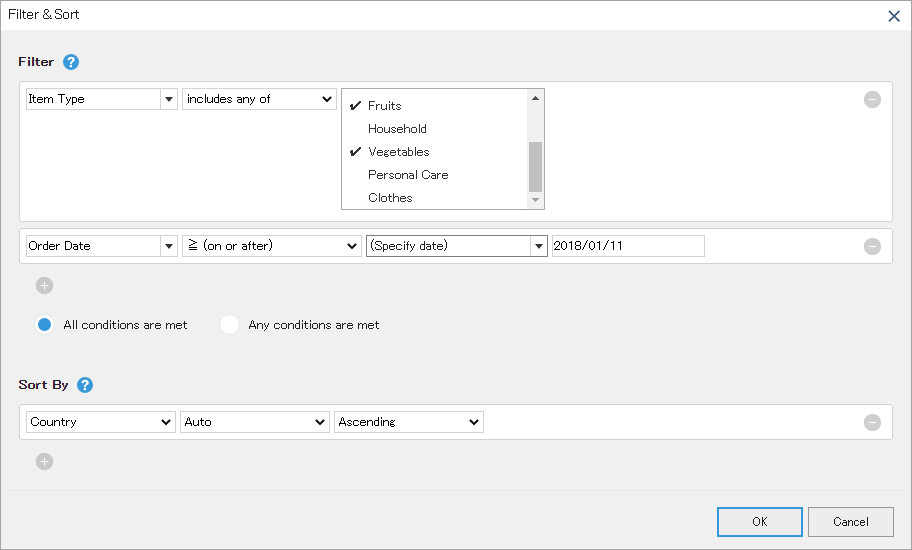Click the OK button
912x550 pixels.
(x=760, y=522)
